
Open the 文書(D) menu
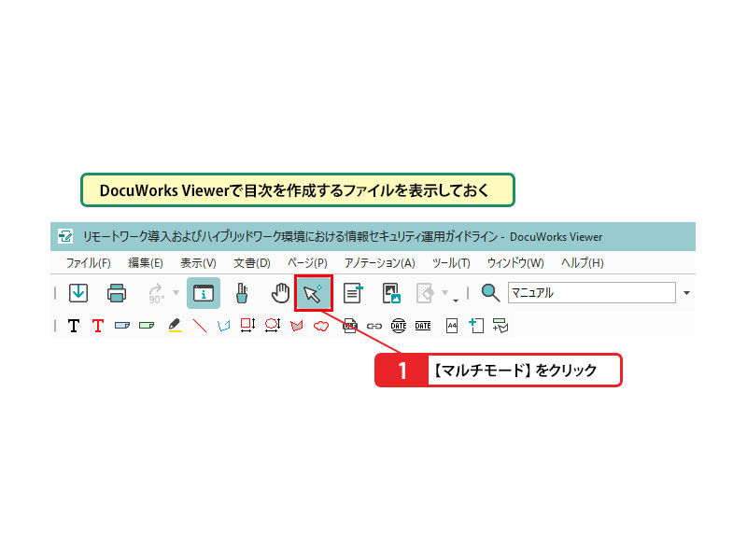click(x=252, y=263)
